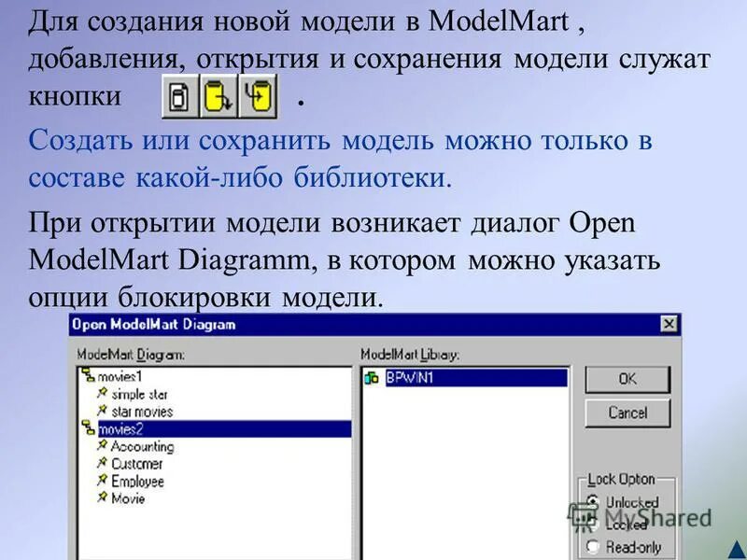Image resolution: width=747 pixels, height=560 pixels.
Task: Click the ModelMart Diagram label
Action: click(x=131, y=355)
